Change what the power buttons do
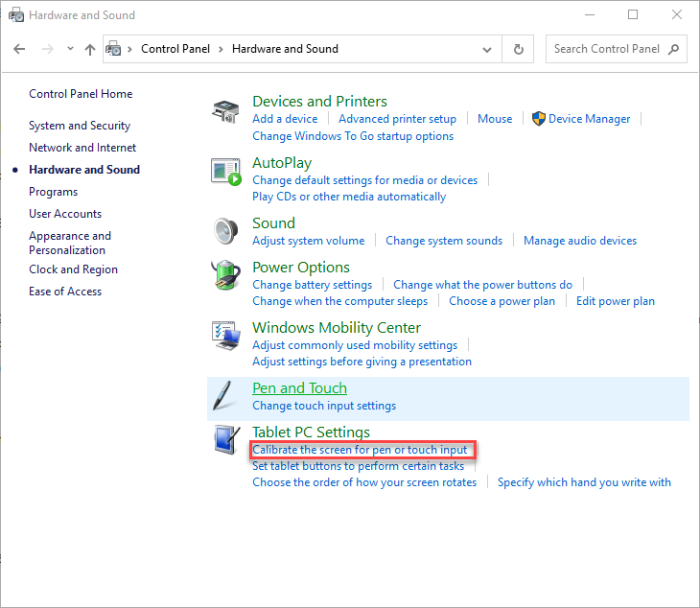This screenshot has width=700, height=608. pyautogui.click(x=482, y=285)
